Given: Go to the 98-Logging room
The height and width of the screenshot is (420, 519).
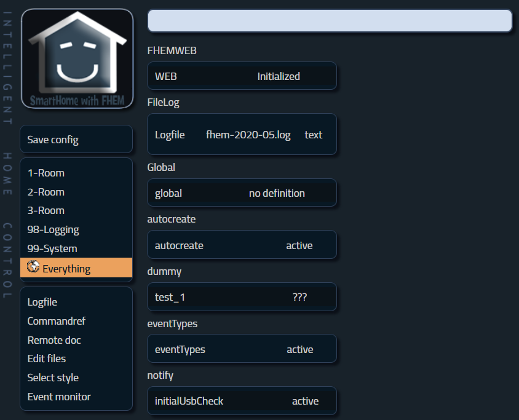Looking at the screenshot, I should click(53, 229).
